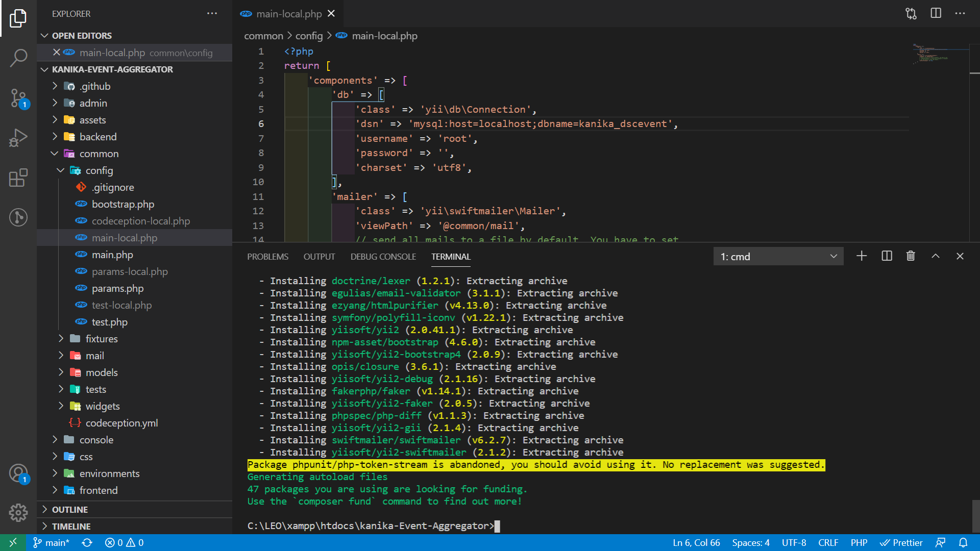Change PHP language mode
Image resolution: width=980 pixels, height=551 pixels.
859,543
